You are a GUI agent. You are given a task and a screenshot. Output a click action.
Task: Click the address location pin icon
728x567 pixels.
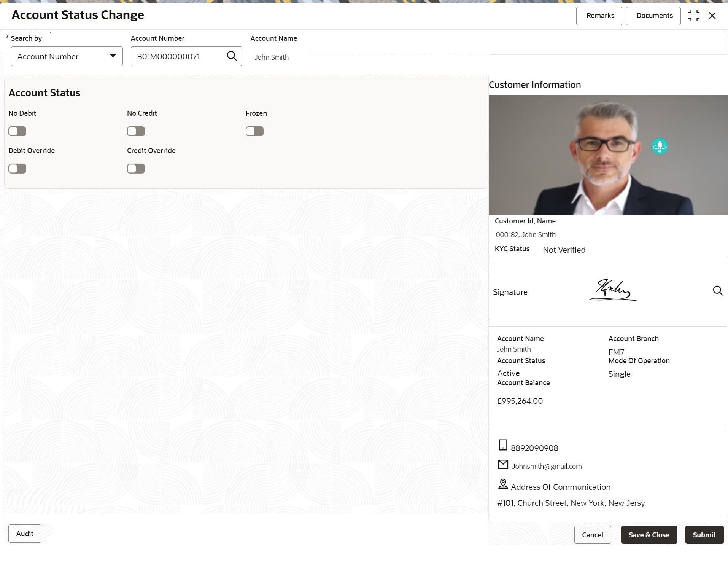click(503, 484)
